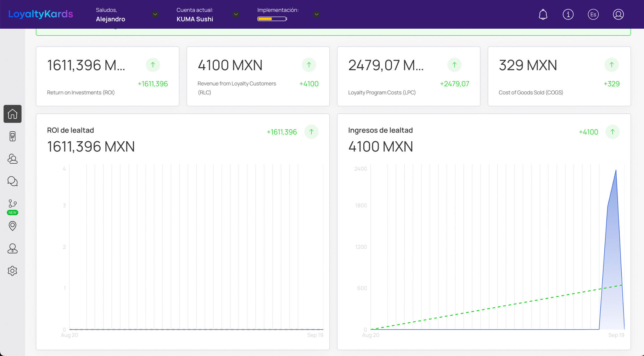Expand the Implementación dropdown
Screen dimensions: 644x356
click(316, 14)
